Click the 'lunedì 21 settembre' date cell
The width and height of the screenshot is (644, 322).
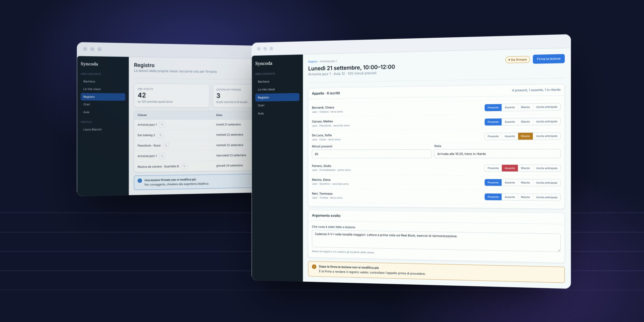[228, 125]
